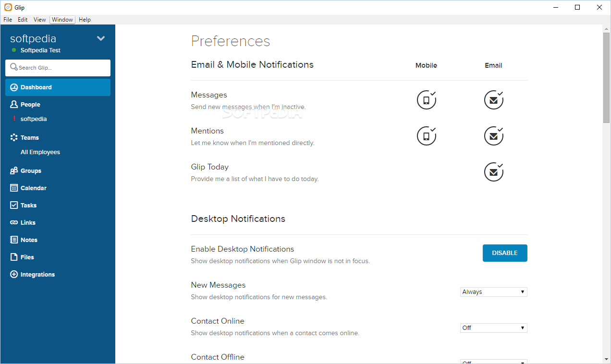Click the People person icon

(14, 104)
